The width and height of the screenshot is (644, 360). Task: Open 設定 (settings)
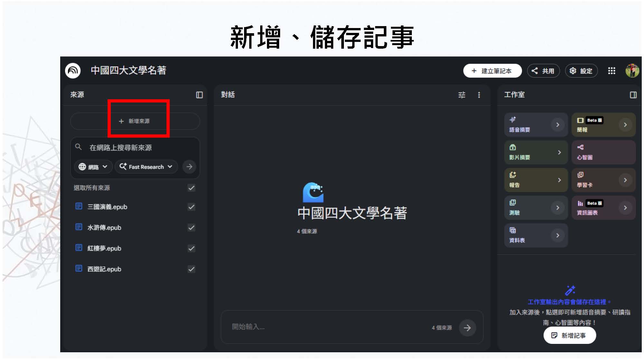pos(581,71)
